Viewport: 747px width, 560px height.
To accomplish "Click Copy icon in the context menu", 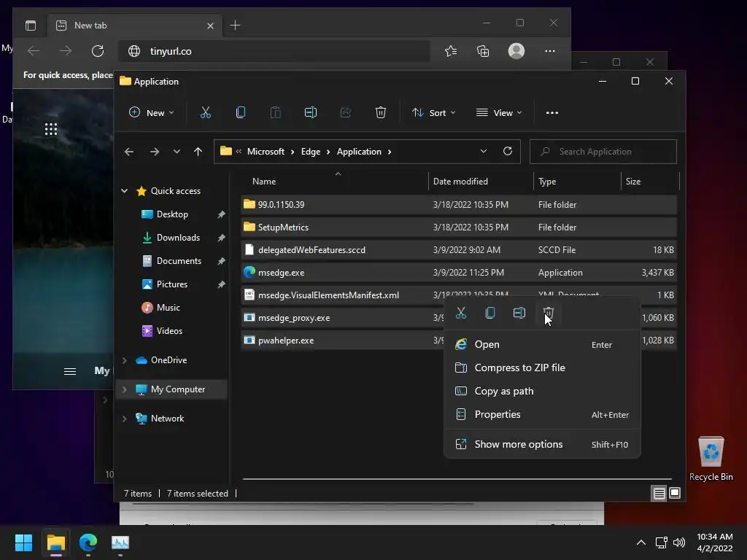I will click(489, 314).
